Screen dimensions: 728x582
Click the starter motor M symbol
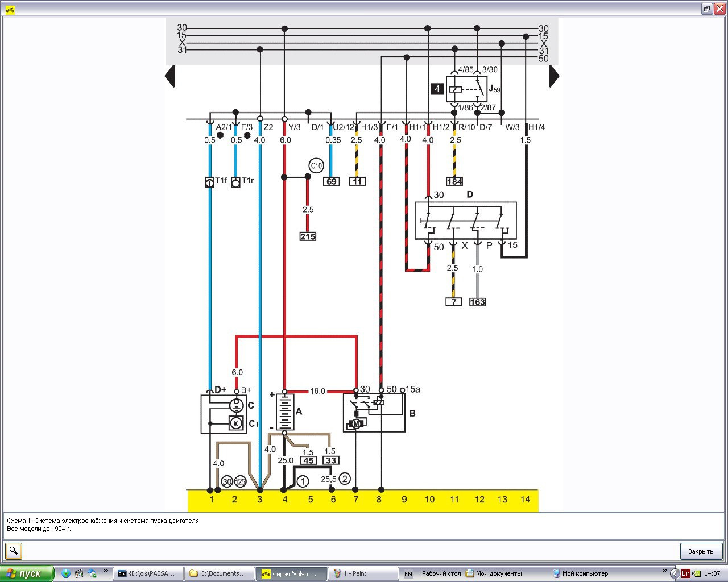coord(357,423)
